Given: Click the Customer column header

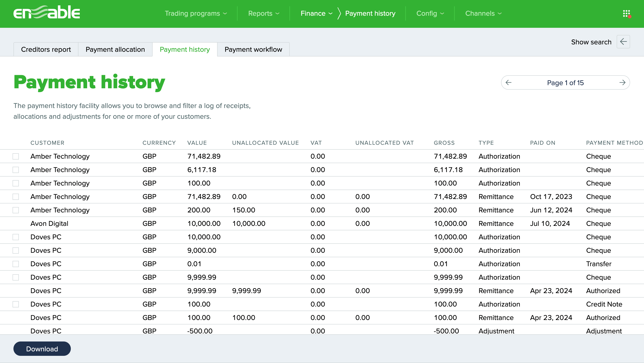Looking at the screenshot, I should pos(48,143).
